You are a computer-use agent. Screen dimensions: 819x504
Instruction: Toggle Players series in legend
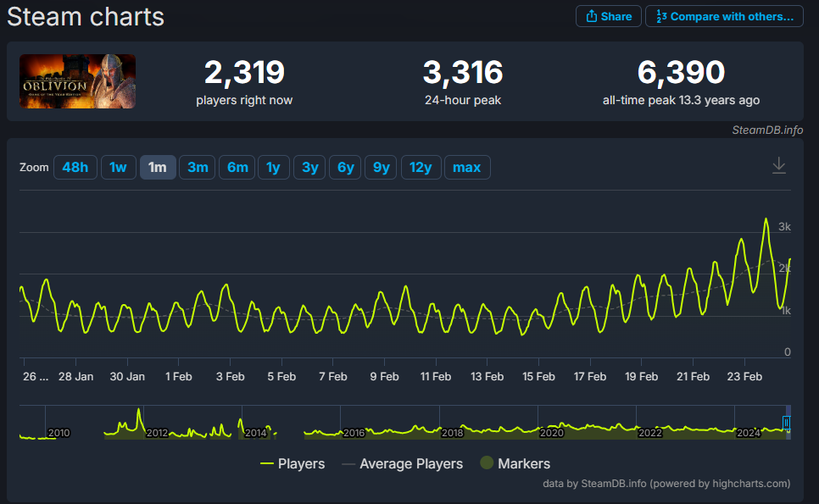tap(292, 463)
